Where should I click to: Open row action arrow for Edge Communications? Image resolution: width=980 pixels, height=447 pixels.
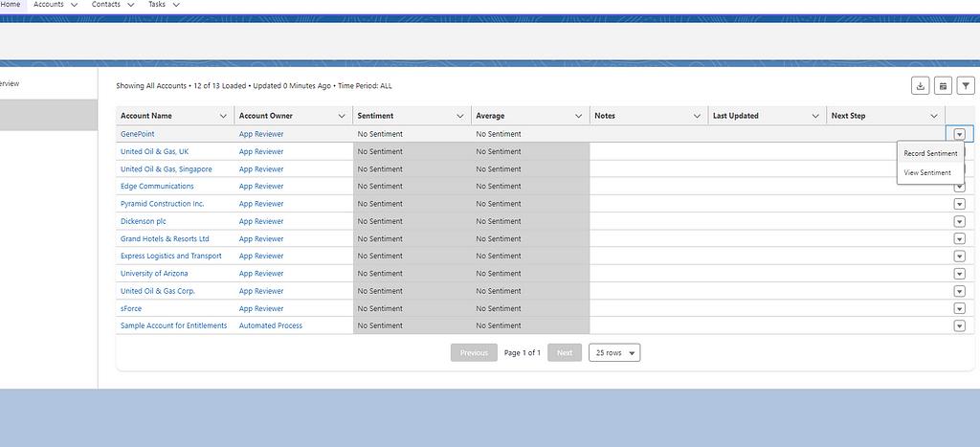point(959,187)
